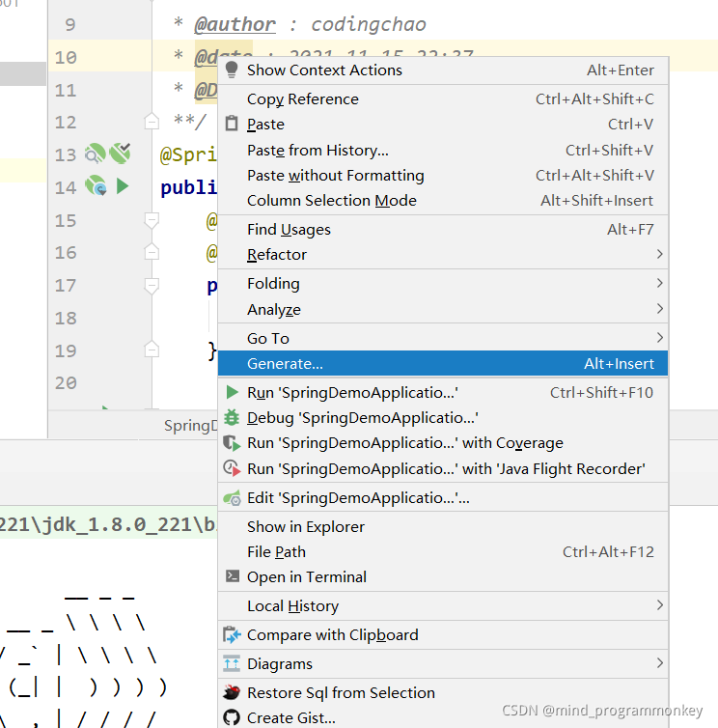Toggle the fold marker on line 16

pyautogui.click(x=152, y=252)
